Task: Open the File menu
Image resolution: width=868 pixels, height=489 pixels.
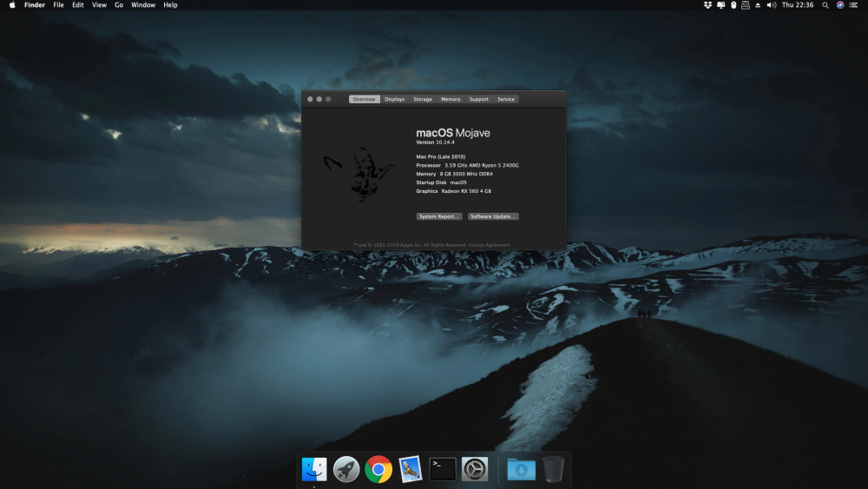Action: pos(58,5)
